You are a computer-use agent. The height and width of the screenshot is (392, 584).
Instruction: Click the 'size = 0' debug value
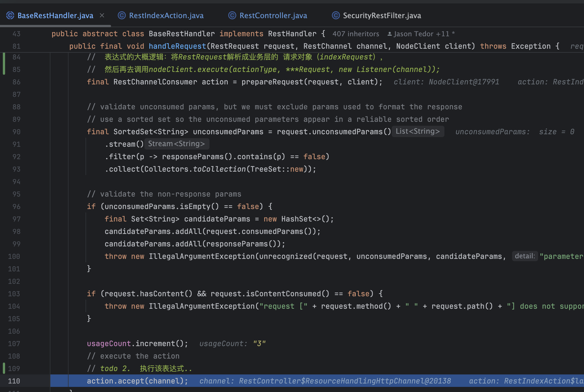coord(557,132)
